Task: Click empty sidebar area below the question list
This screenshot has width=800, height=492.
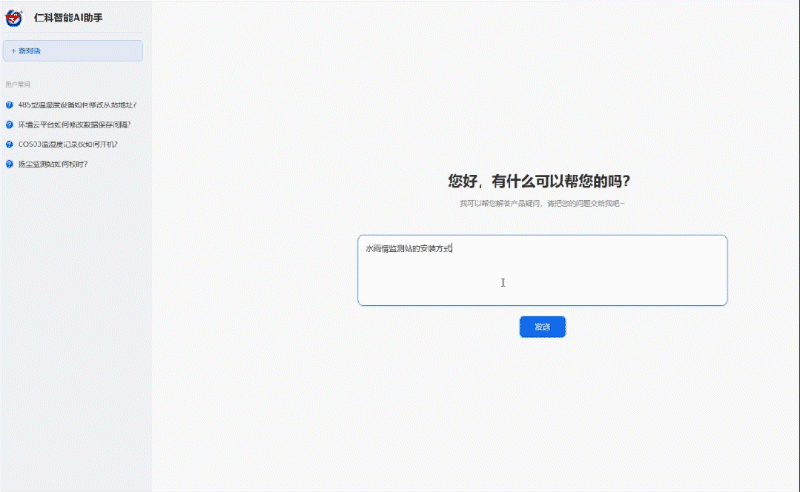Action: (x=75, y=330)
